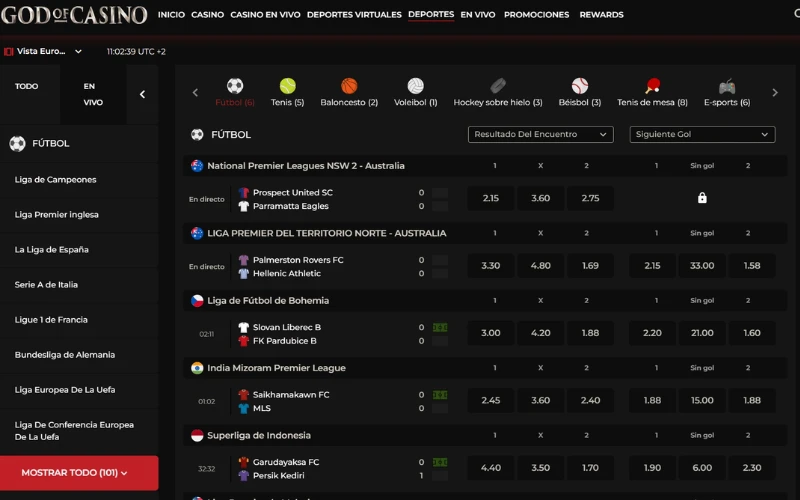This screenshot has width=800, height=500.
Task: Select the E-sports gamepad icon
Action: (727, 87)
